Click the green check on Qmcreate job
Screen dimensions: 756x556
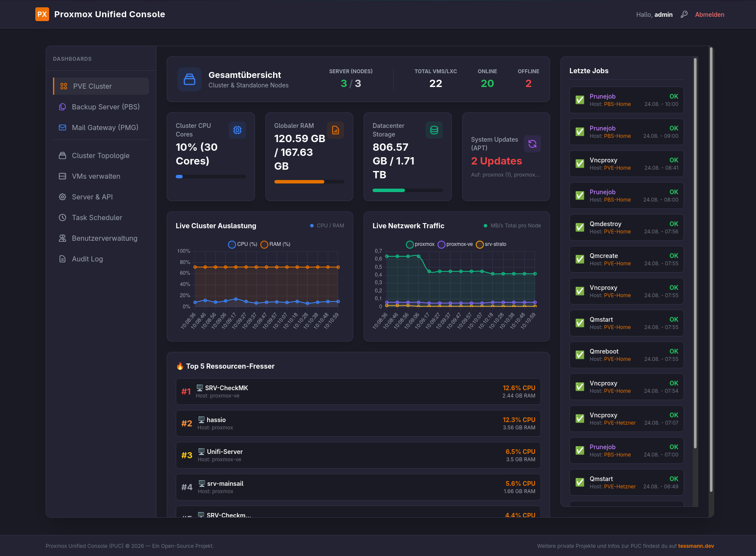click(580, 259)
